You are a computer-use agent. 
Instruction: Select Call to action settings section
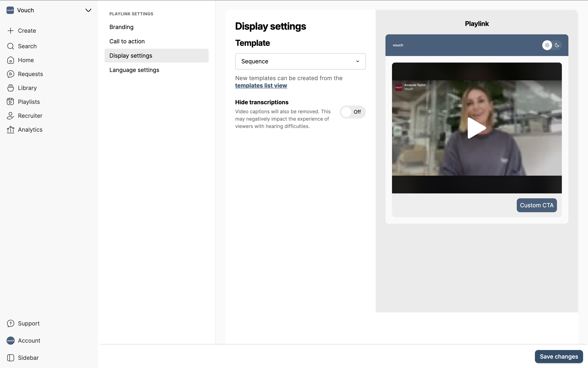click(156, 41)
